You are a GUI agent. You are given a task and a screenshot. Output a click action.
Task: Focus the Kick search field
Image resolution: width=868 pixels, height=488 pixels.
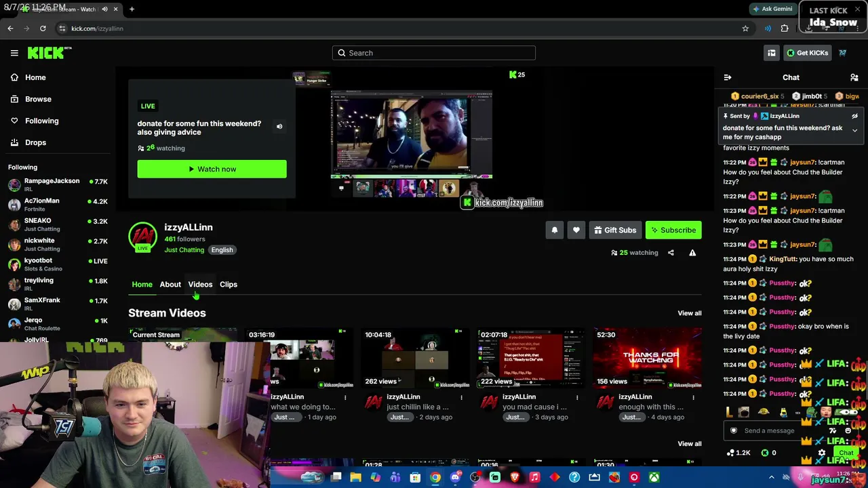pos(434,53)
